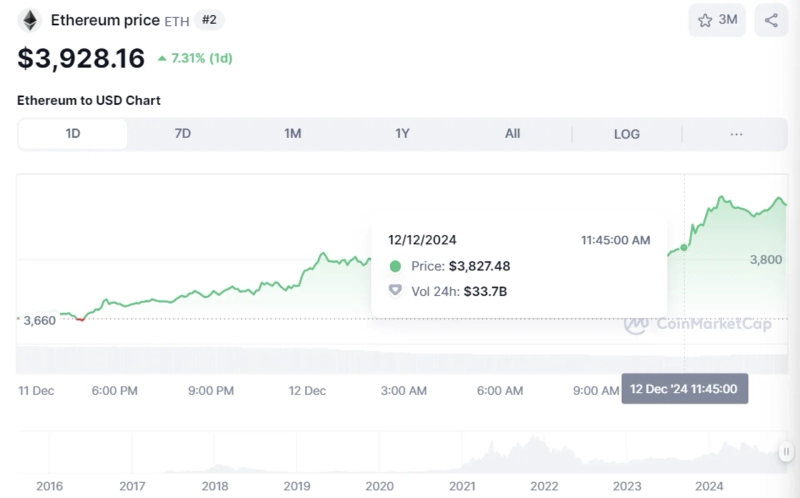
Task: Click the CoinMarketCap watermark logo
Action: [635, 324]
